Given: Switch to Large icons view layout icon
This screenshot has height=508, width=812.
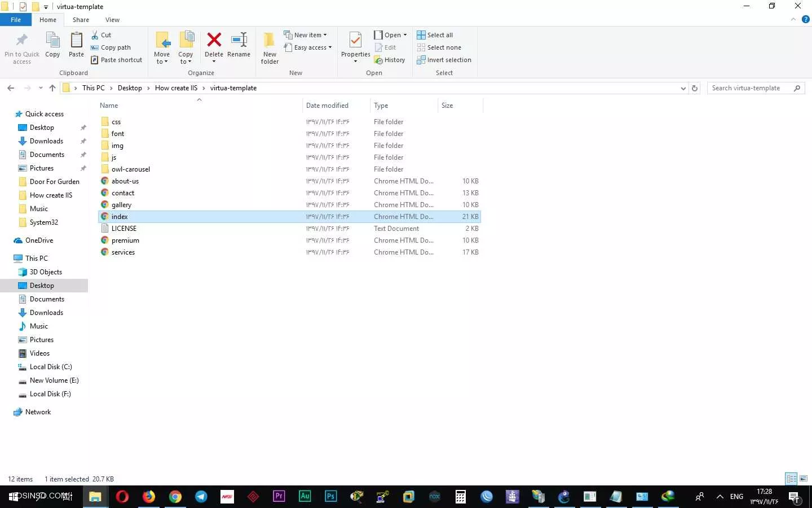Looking at the screenshot, I should [x=804, y=479].
